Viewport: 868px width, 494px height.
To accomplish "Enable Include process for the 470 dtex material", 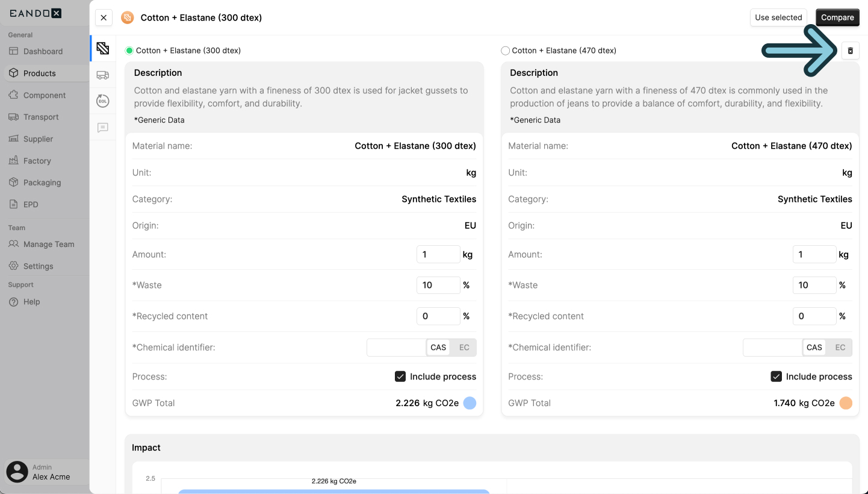I will click(x=776, y=376).
